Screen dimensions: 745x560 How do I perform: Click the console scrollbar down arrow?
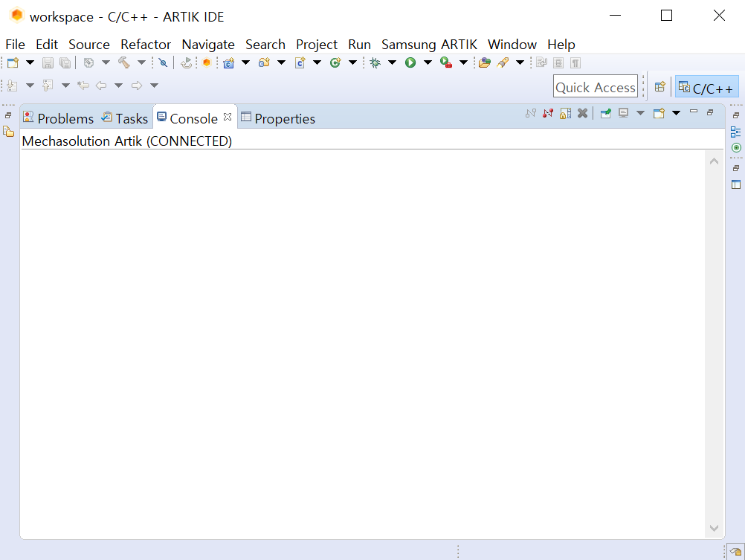(x=714, y=528)
